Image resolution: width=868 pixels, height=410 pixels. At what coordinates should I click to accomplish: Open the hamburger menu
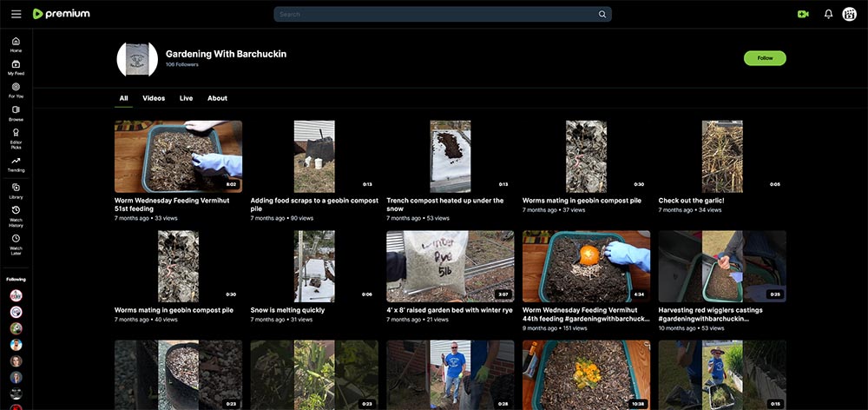point(16,14)
